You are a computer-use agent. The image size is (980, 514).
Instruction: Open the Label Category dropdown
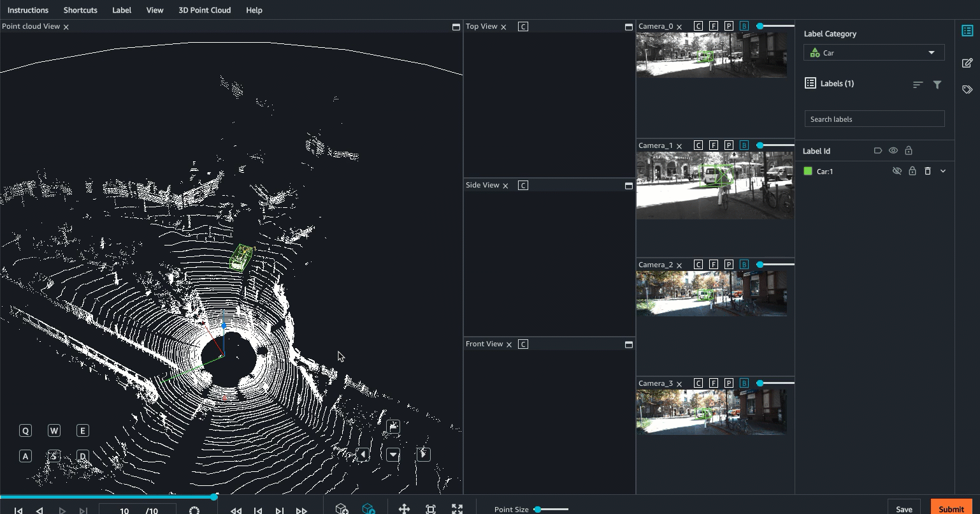[x=874, y=53]
